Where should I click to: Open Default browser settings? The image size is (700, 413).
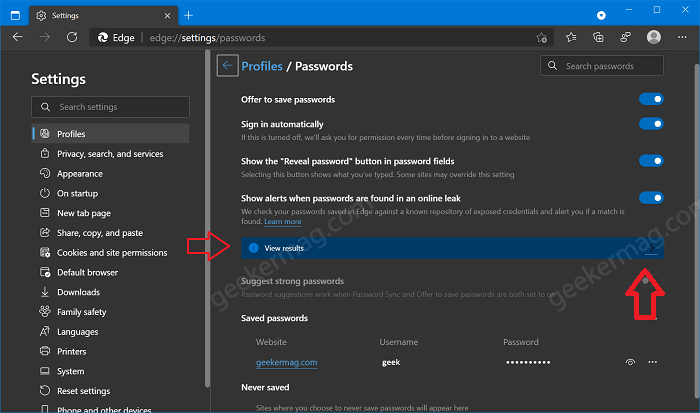click(110, 272)
